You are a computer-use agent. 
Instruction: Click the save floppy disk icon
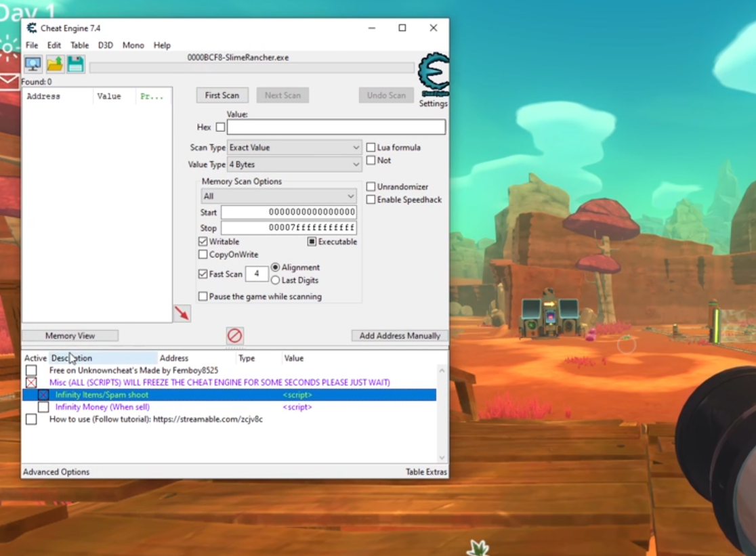click(75, 64)
